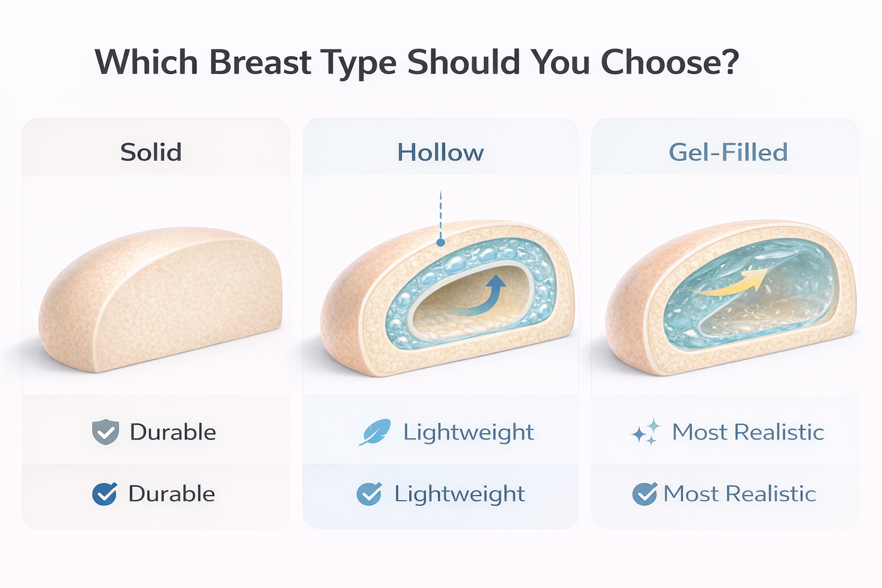This screenshot has height=588, width=882.
Task: Toggle the Lightweight checkmark in bottom row
Action: click(369, 494)
